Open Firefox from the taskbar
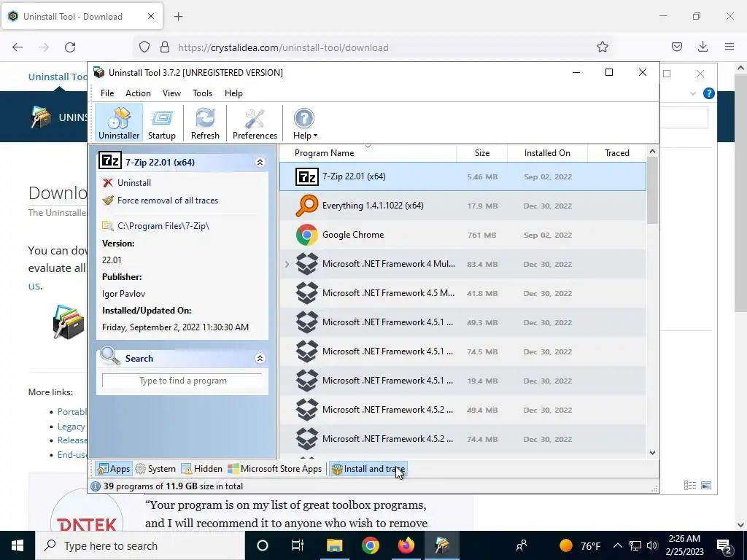Viewport: 747px width, 560px height. tap(406, 545)
